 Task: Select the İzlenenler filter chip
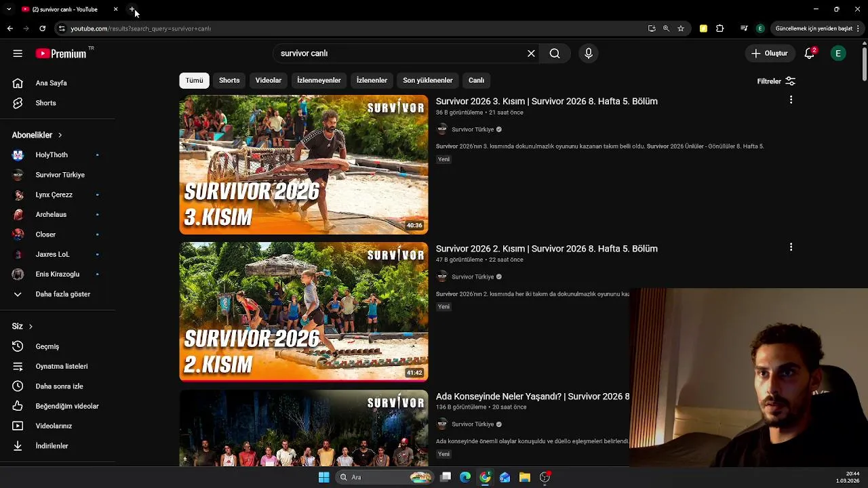click(372, 81)
